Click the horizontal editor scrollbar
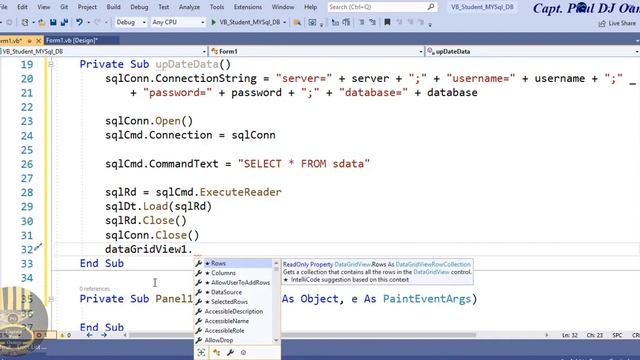The image size is (640, 360). pyautogui.click(x=302, y=335)
